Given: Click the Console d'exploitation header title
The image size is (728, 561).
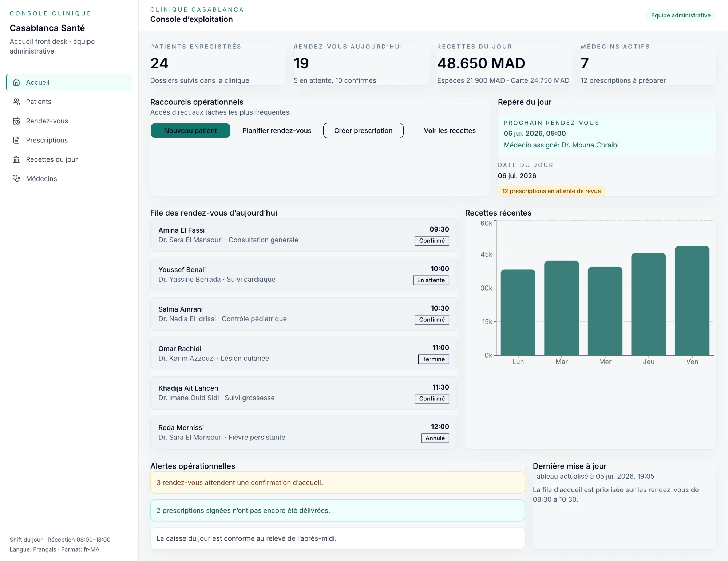Looking at the screenshot, I should (191, 19).
